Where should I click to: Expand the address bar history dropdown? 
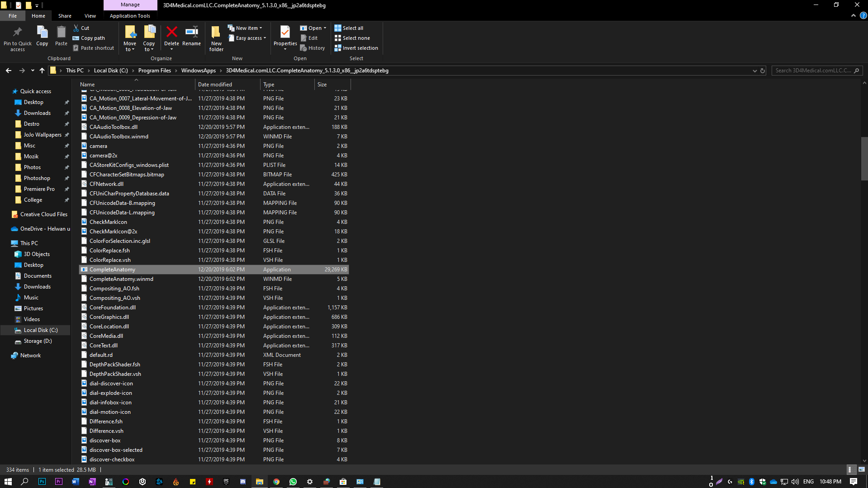[x=754, y=71]
